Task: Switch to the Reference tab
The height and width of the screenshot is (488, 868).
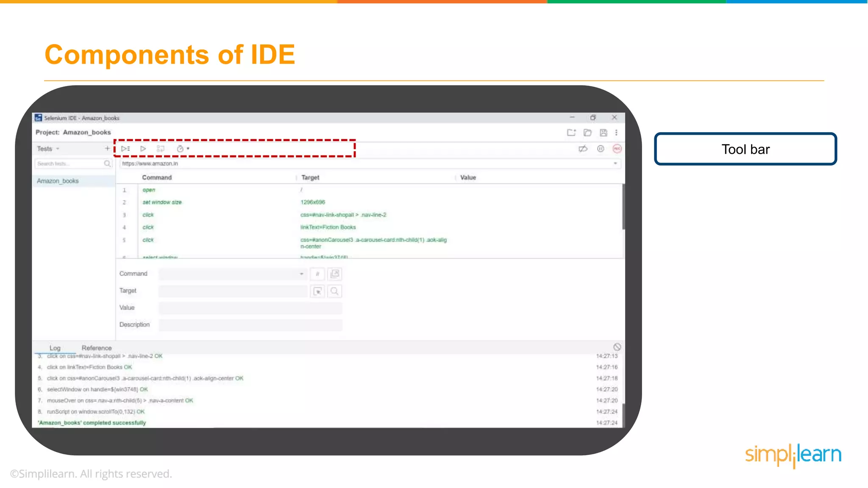Action: tap(97, 348)
